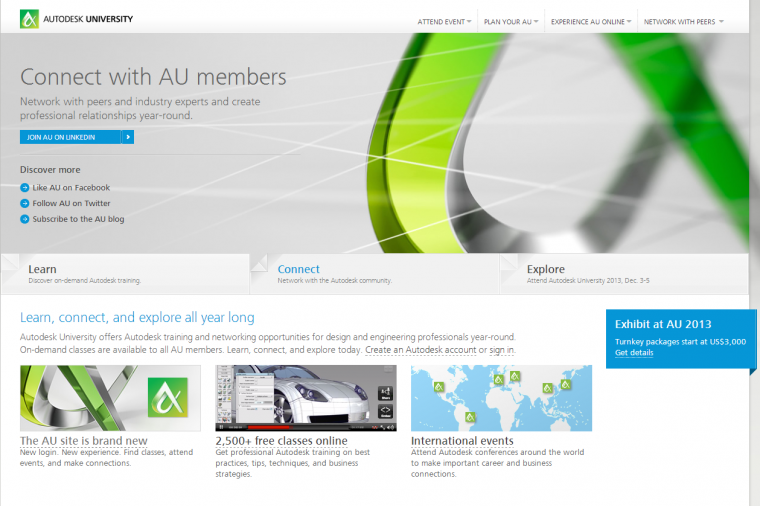Click the embed code icon on the video thumbnail
This screenshot has height=506, width=760.
point(385,412)
